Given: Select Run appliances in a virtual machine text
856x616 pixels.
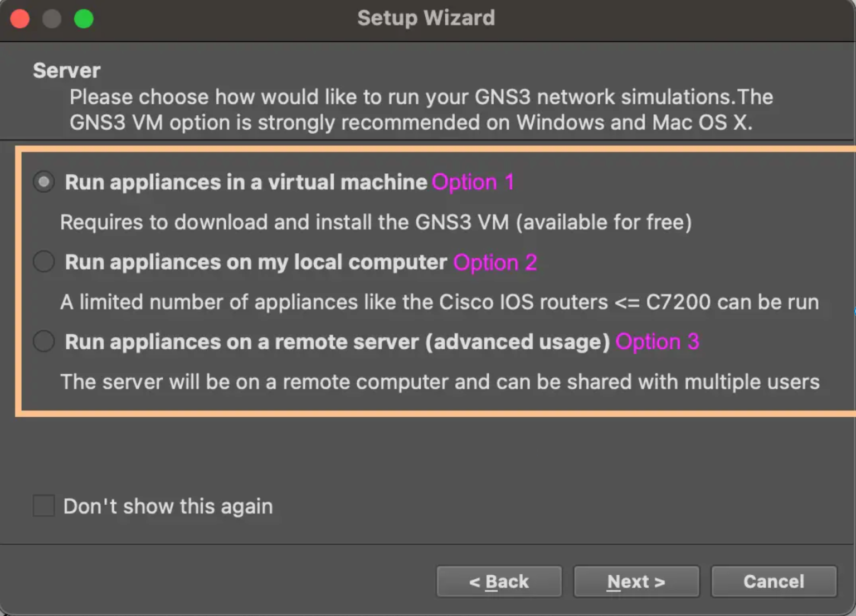Looking at the screenshot, I should 245,182.
